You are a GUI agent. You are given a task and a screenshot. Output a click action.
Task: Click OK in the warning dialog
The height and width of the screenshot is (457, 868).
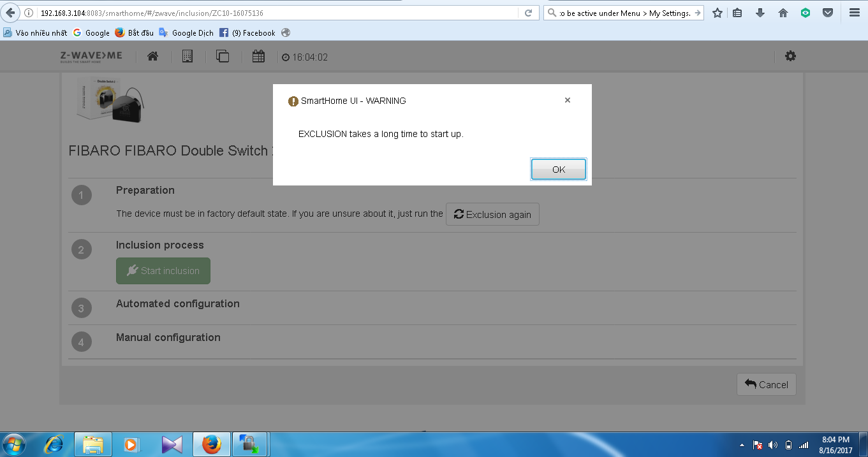pos(558,170)
